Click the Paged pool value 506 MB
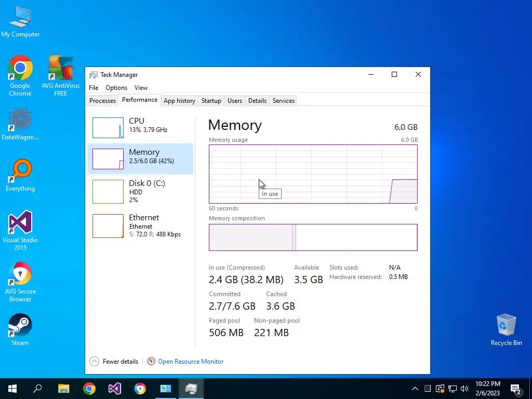The height and width of the screenshot is (399, 532). tap(227, 332)
